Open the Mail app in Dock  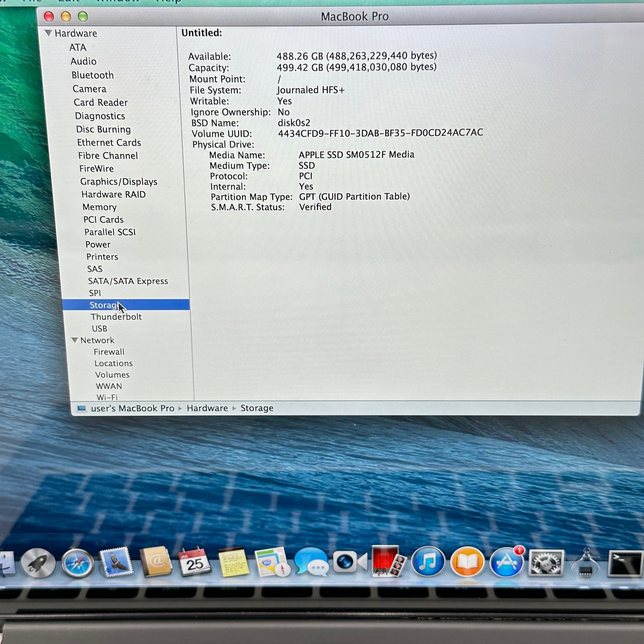[x=116, y=562]
